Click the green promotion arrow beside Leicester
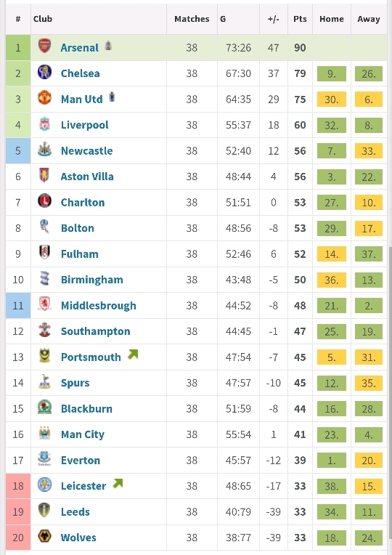392x555 pixels. point(118,483)
